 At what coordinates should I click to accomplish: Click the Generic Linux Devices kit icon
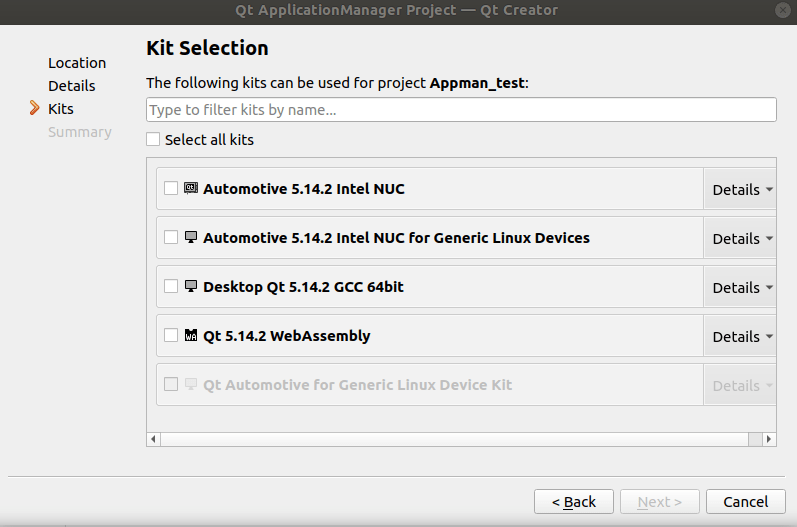pos(191,237)
